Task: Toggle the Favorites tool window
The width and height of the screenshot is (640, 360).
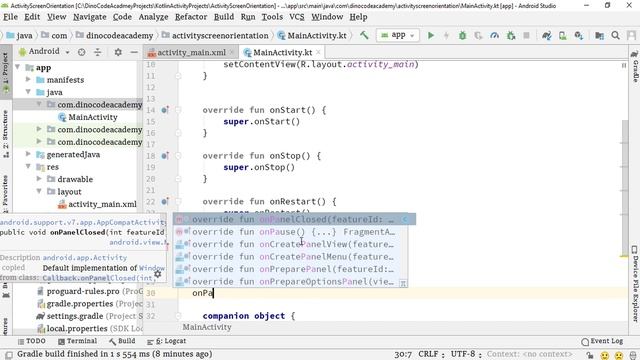Action: pyautogui.click(x=5, y=193)
